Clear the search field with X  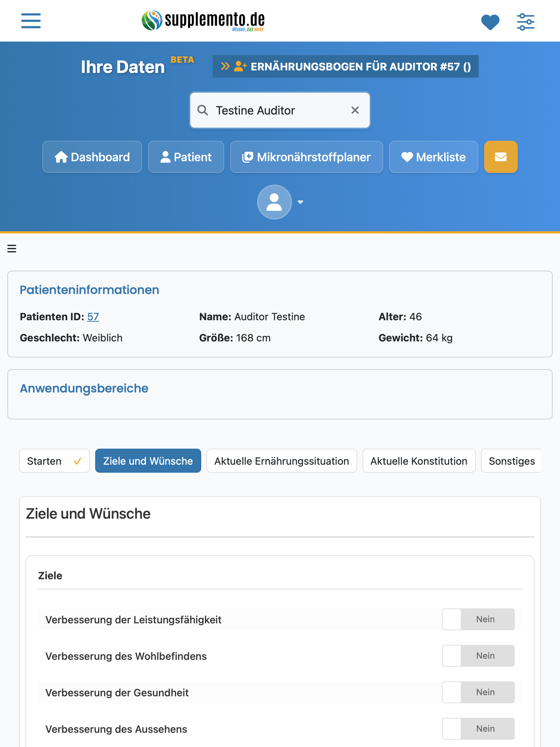tap(355, 110)
